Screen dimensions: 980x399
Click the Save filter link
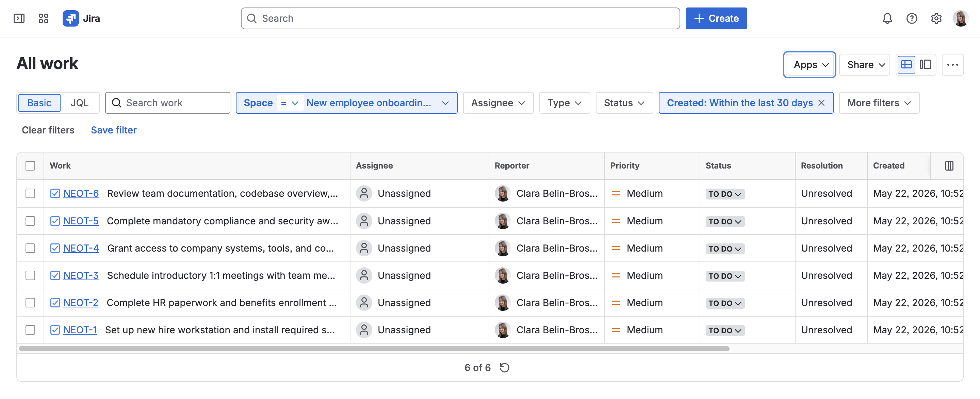point(113,130)
